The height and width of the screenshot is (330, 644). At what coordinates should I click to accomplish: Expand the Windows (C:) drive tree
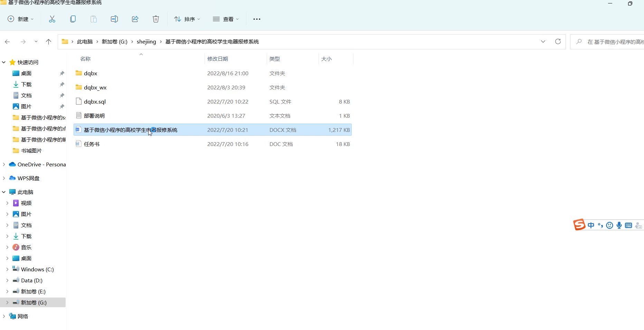(7, 269)
